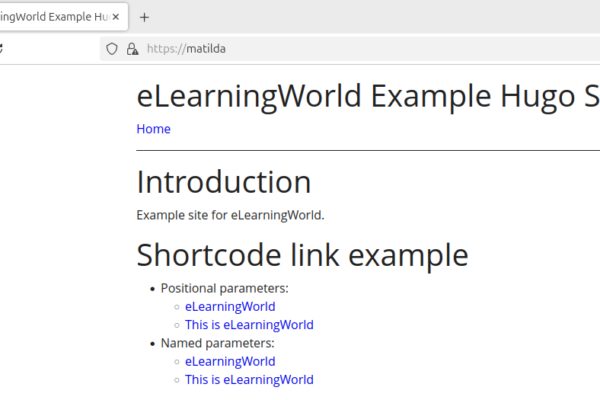Click the text Example site for eLearningWorld.
This screenshot has height=400, width=600.
pos(230,215)
